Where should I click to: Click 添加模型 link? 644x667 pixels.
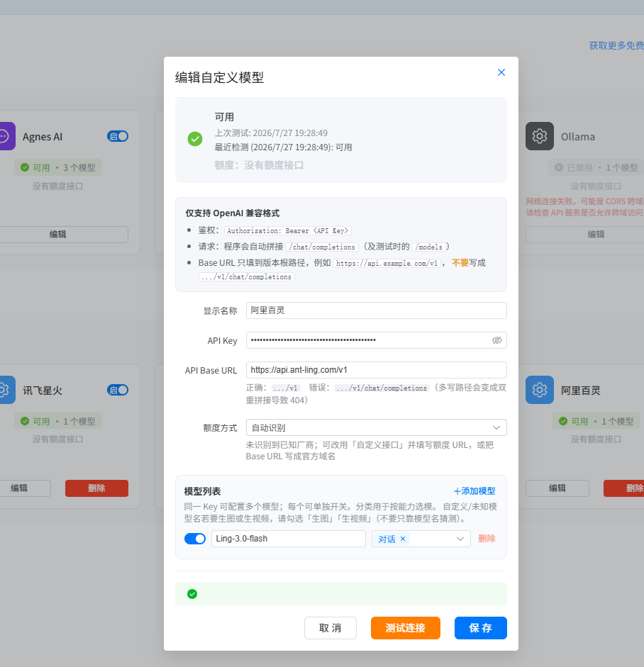(x=474, y=491)
